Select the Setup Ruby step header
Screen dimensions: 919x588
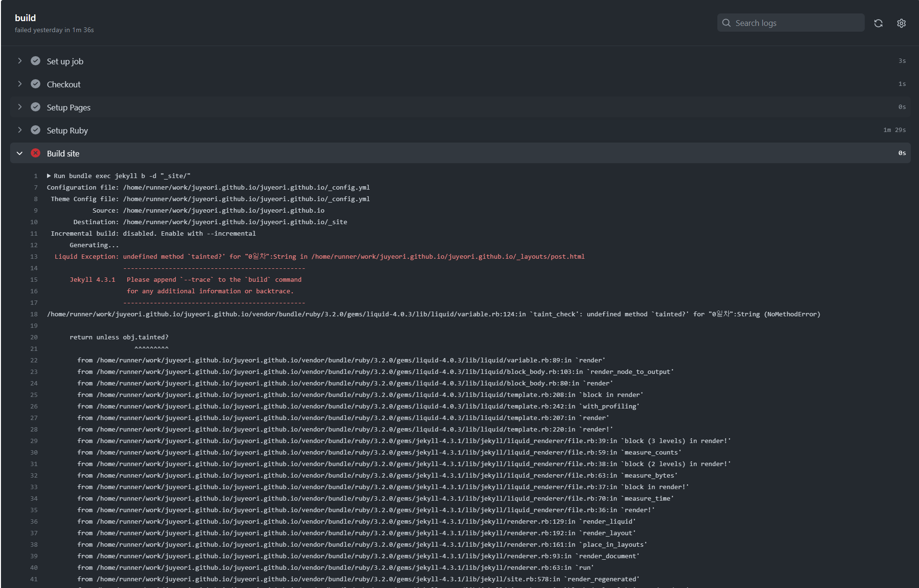tap(67, 130)
